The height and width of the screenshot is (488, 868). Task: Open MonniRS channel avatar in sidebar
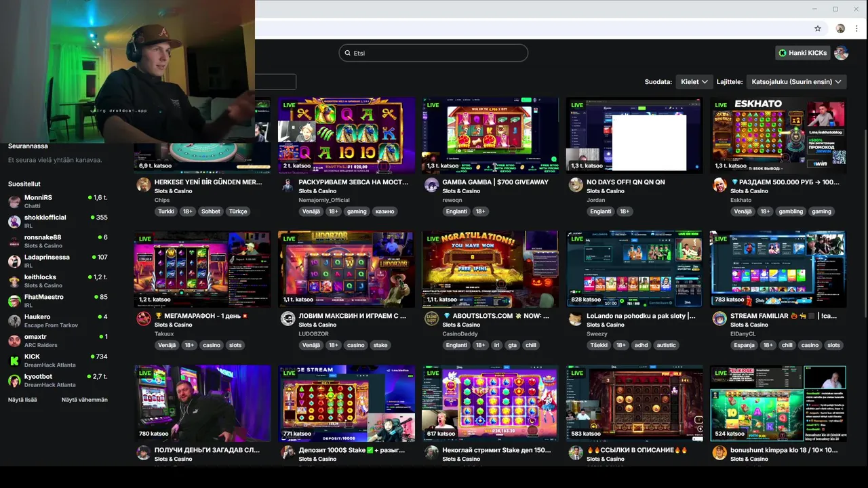(14, 201)
